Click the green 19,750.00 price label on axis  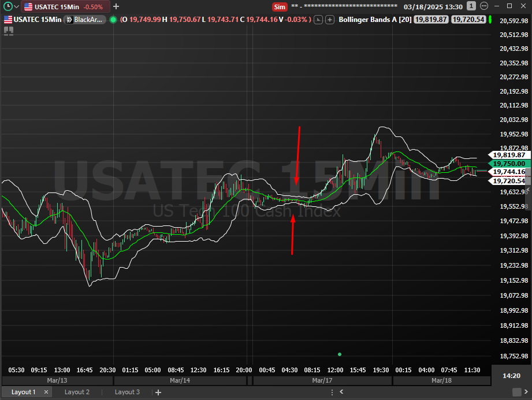click(508, 164)
